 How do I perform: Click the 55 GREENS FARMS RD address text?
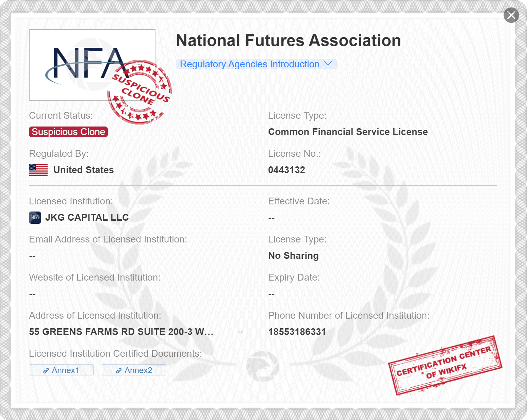pyautogui.click(x=121, y=332)
